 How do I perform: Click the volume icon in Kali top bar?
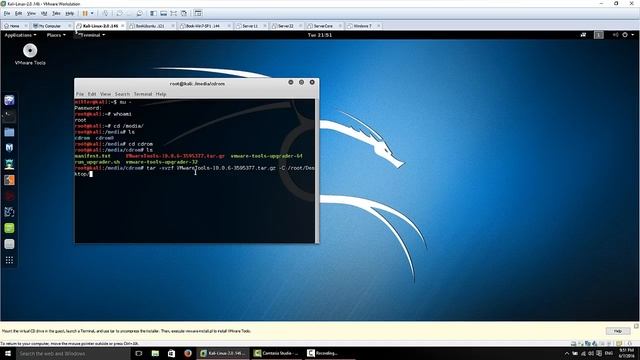pos(615,35)
